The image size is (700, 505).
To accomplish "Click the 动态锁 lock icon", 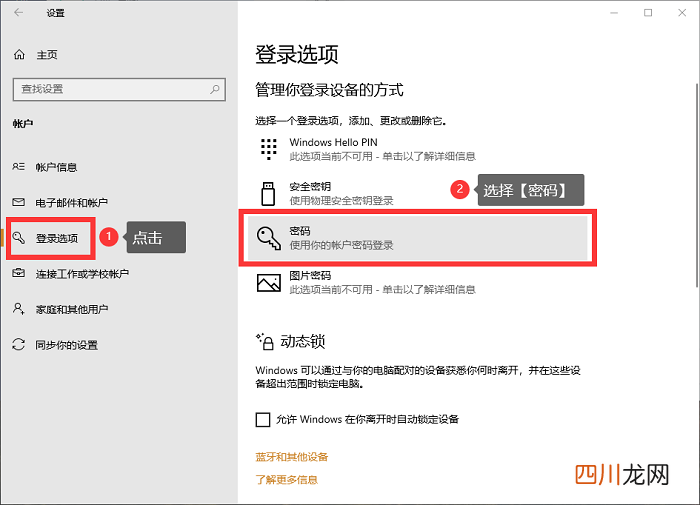I will [265, 341].
